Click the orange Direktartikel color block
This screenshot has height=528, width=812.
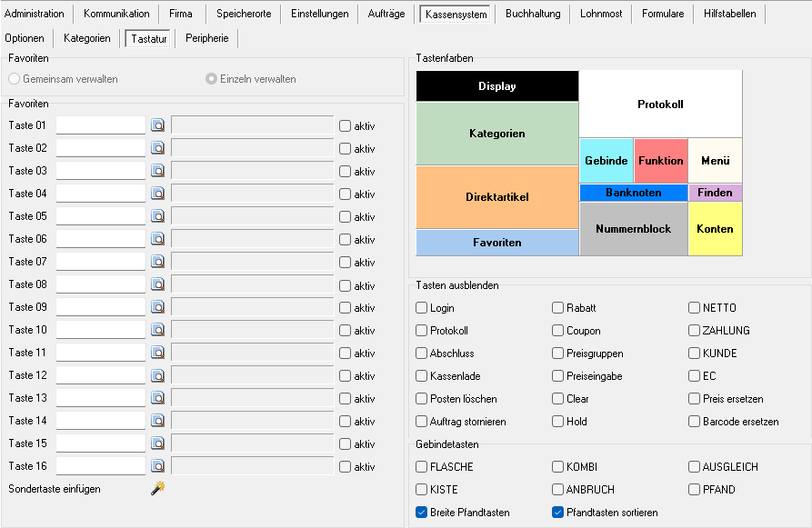tap(496, 197)
